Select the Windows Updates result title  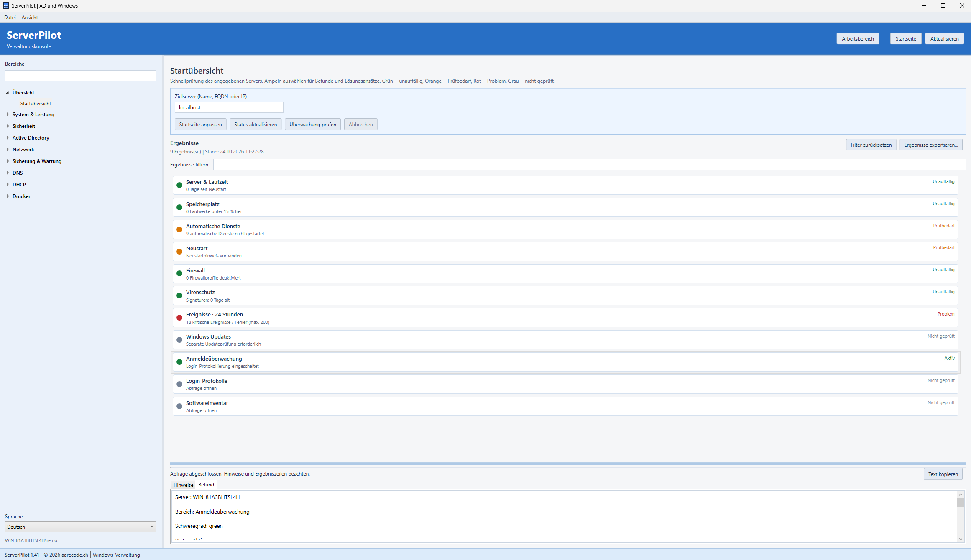coord(208,337)
